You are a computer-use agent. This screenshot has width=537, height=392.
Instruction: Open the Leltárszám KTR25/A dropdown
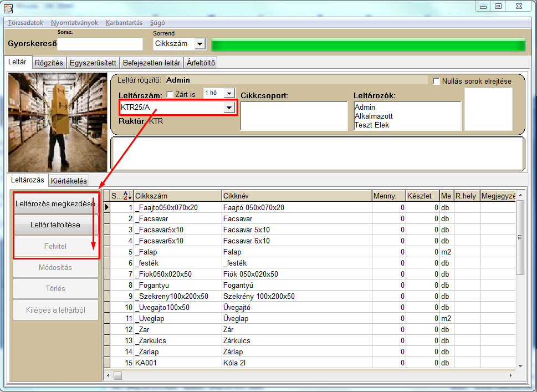(229, 108)
